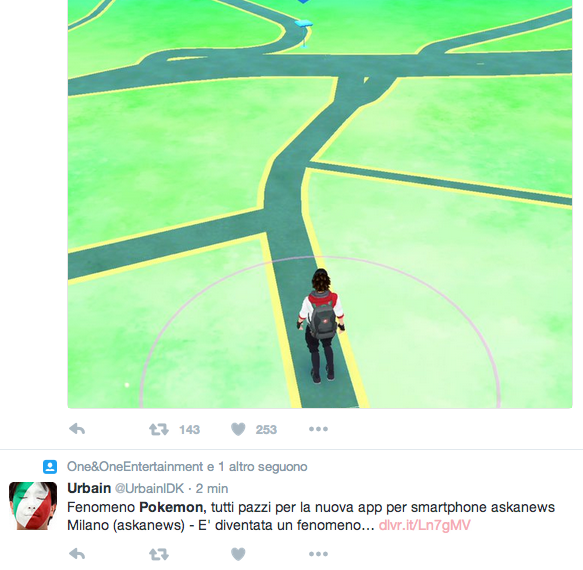Retweet the Pokemon Go map tweet

point(159,429)
